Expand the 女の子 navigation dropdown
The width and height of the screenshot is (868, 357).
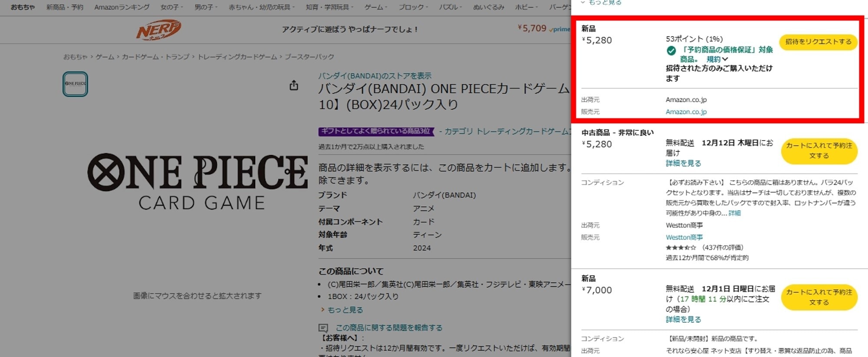coord(171,7)
